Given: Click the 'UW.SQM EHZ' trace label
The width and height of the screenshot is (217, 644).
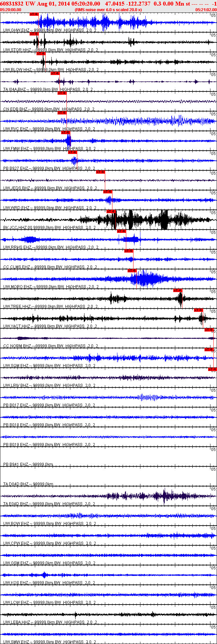Looking at the screenshot, I should 16,366.
